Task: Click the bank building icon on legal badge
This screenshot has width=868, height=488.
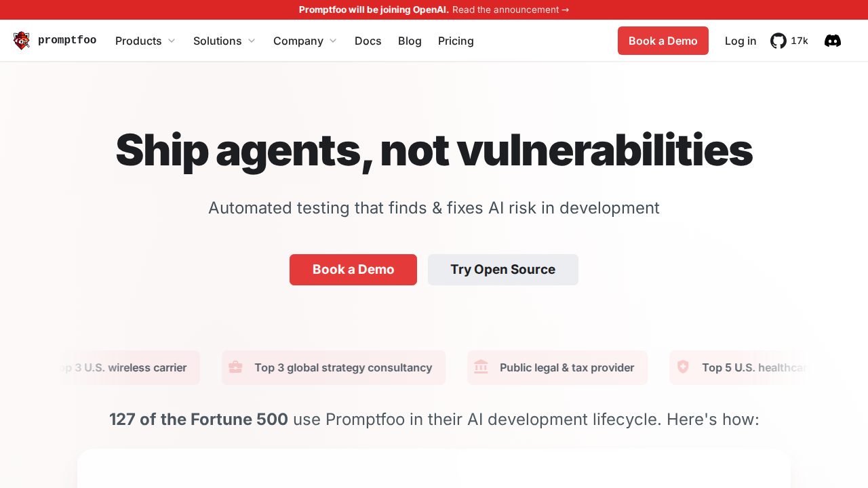Action: pos(481,367)
